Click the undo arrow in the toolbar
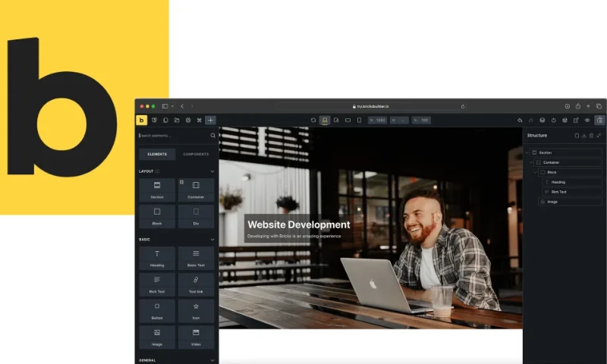The width and height of the screenshot is (607, 364). tap(520, 120)
